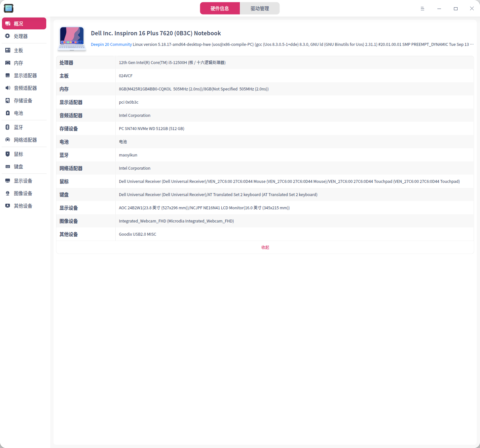Minimize the Device Manager window
This screenshot has height=448, width=480.
tap(439, 9)
